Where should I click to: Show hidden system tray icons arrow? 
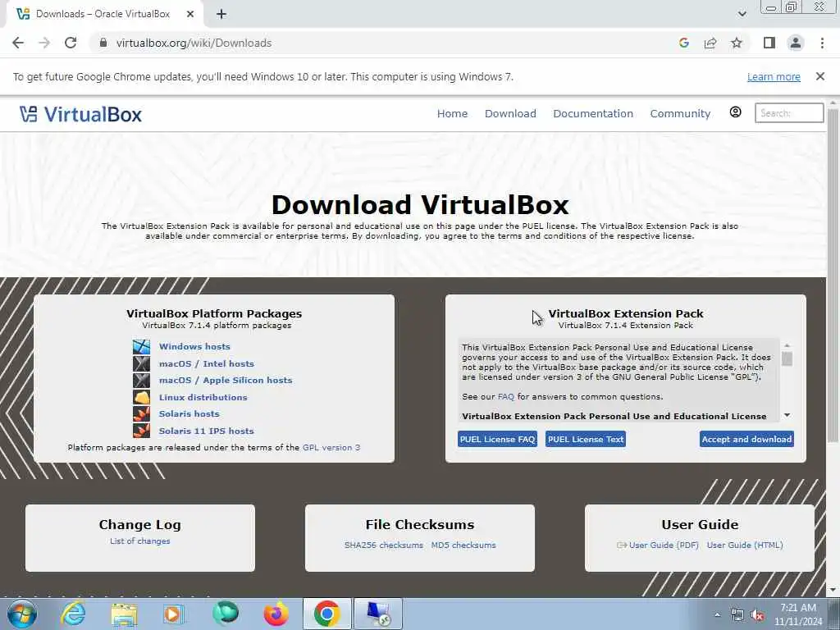tap(717, 615)
